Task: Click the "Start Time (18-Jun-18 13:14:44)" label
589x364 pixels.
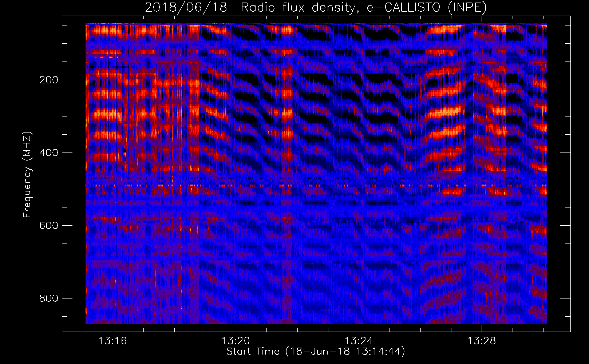Action: point(316,352)
